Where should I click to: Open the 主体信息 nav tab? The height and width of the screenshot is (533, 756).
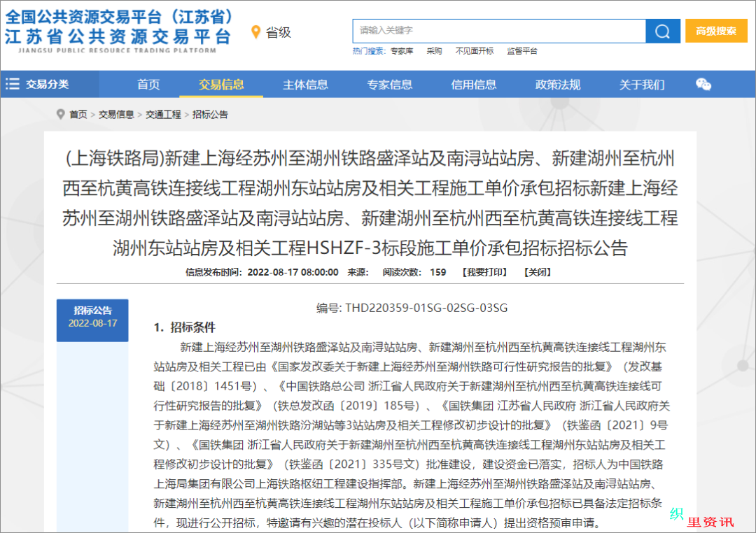305,85
